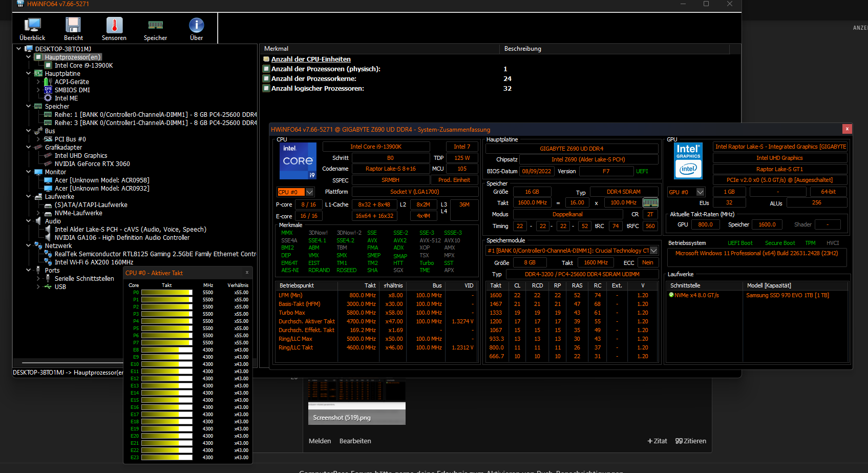868x473 pixels.
Task: Open the GPU #0 selector dropdown
Action: [x=701, y=192]
